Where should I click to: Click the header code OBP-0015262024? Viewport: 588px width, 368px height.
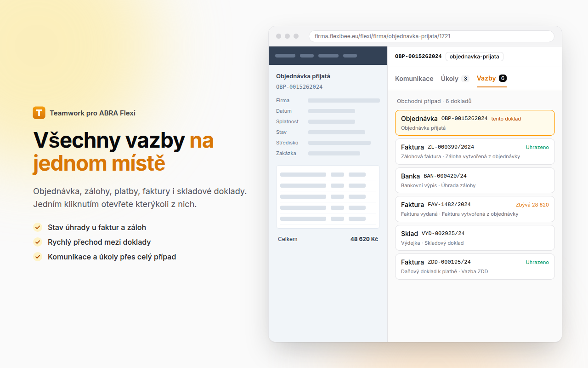click(x=418, y=57)
